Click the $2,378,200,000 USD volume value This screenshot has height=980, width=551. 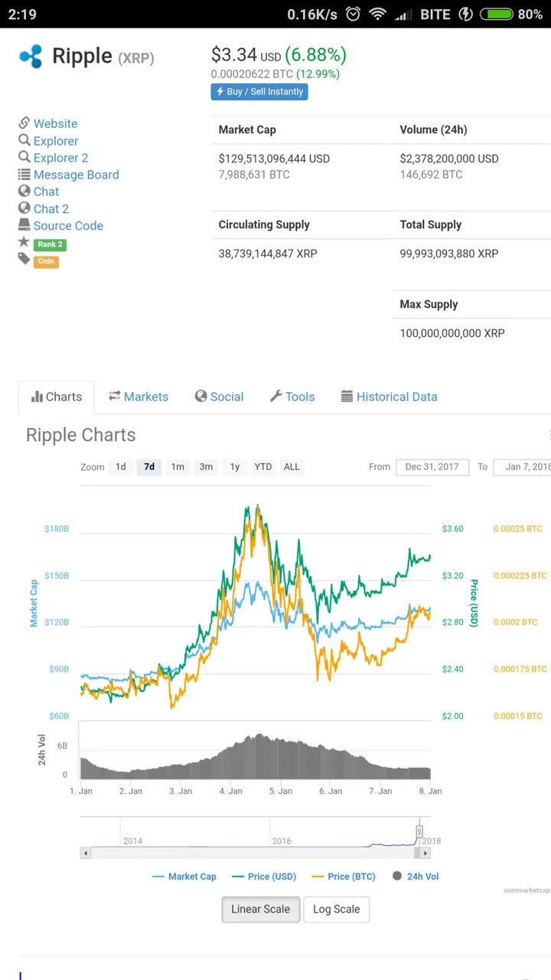(448, 158)
